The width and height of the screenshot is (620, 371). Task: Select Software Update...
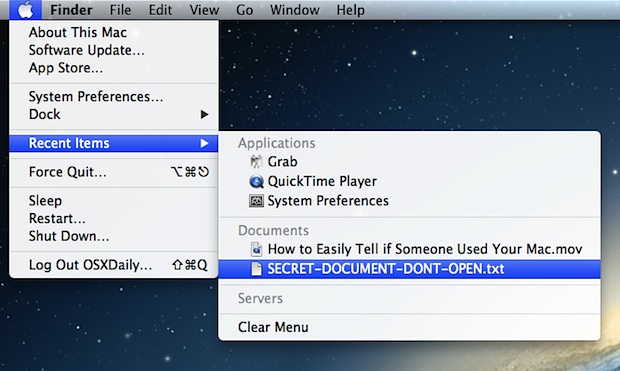(x=114, y=50)
